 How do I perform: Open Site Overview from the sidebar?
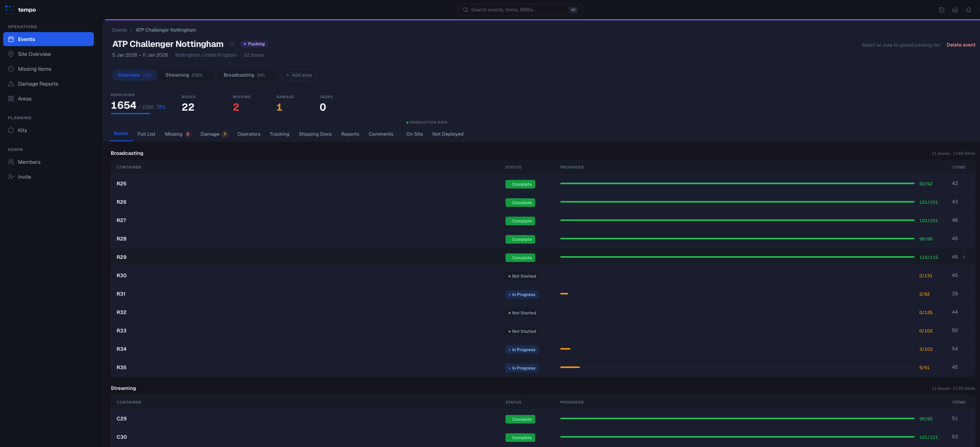coord(34,54)
